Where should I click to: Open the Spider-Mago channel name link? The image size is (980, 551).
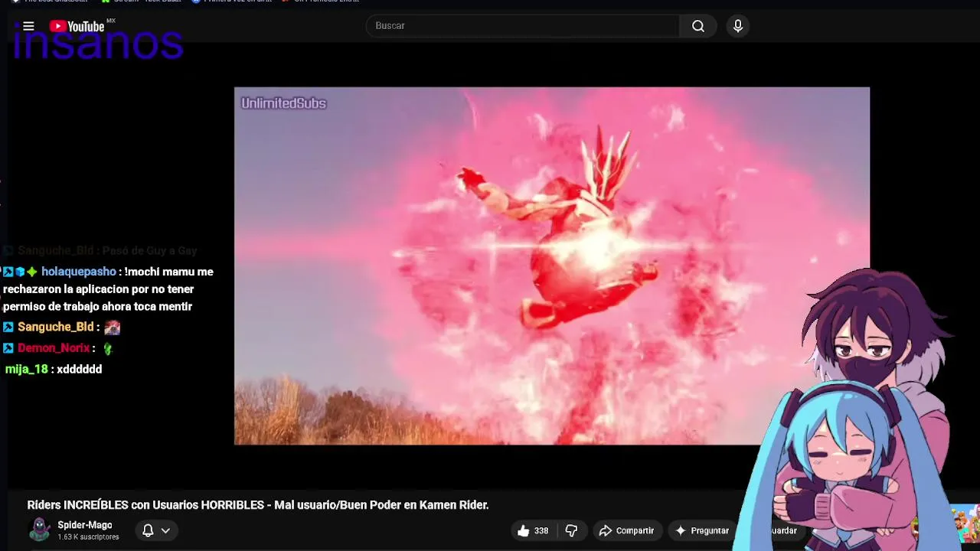click(85, 525)
